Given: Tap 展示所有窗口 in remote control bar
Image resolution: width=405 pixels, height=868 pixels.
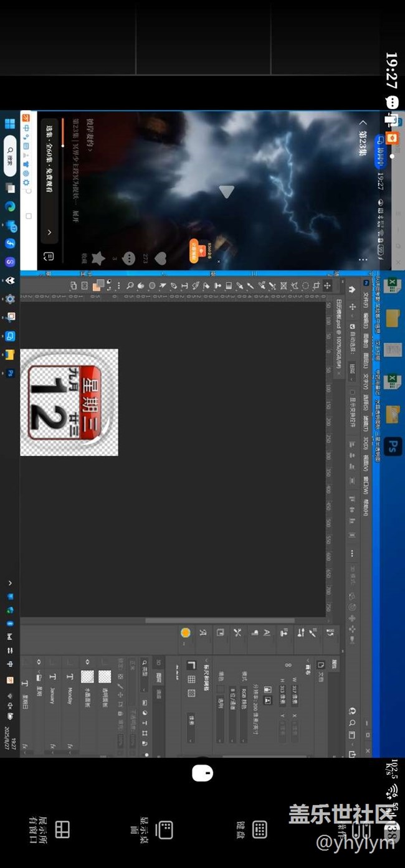Looking at the screenshot, I should click(51, 829).
